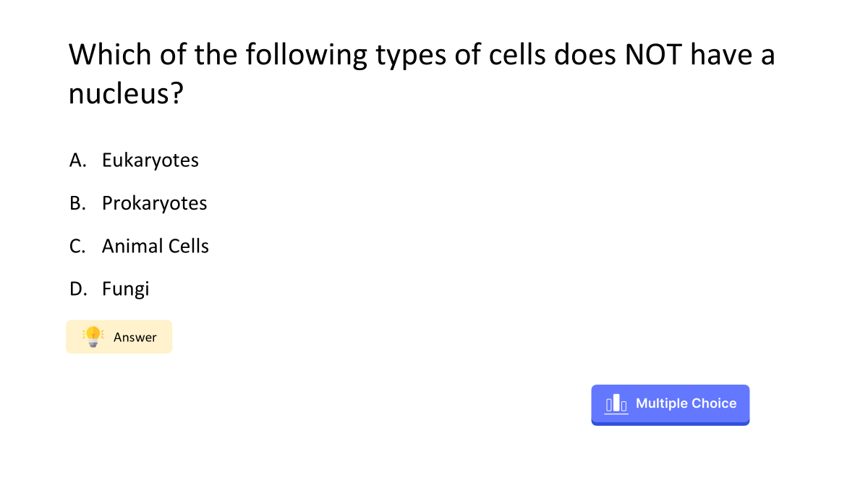The image size is (868, 488).
Task: Click the word have in the question
Action: coord(720,55)
